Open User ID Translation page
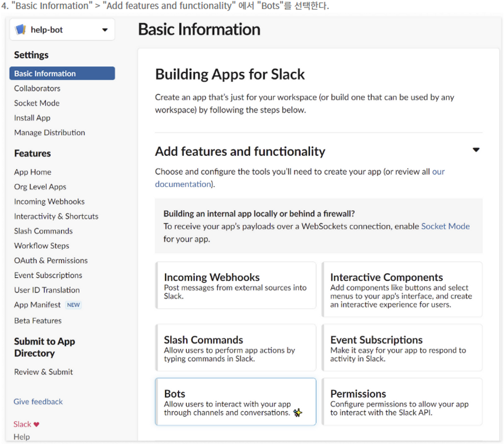This screenshot has width=504, height=444. (47, 290)
